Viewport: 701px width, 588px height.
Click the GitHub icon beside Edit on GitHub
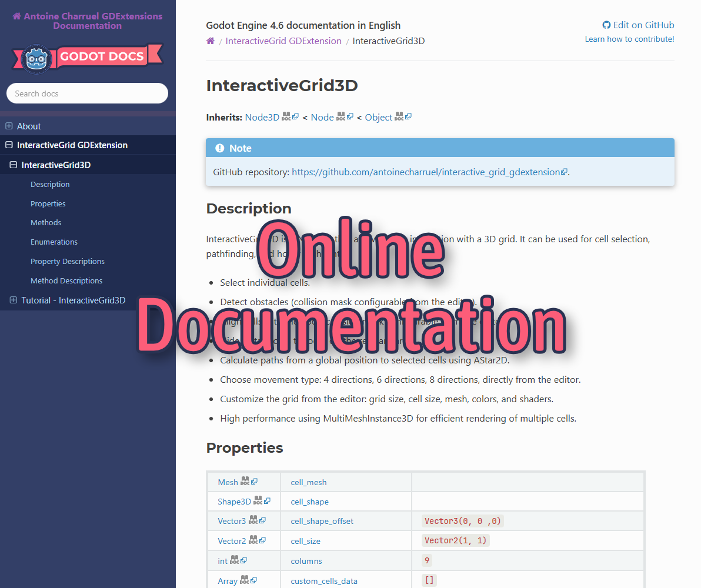[x=606, y=25]
